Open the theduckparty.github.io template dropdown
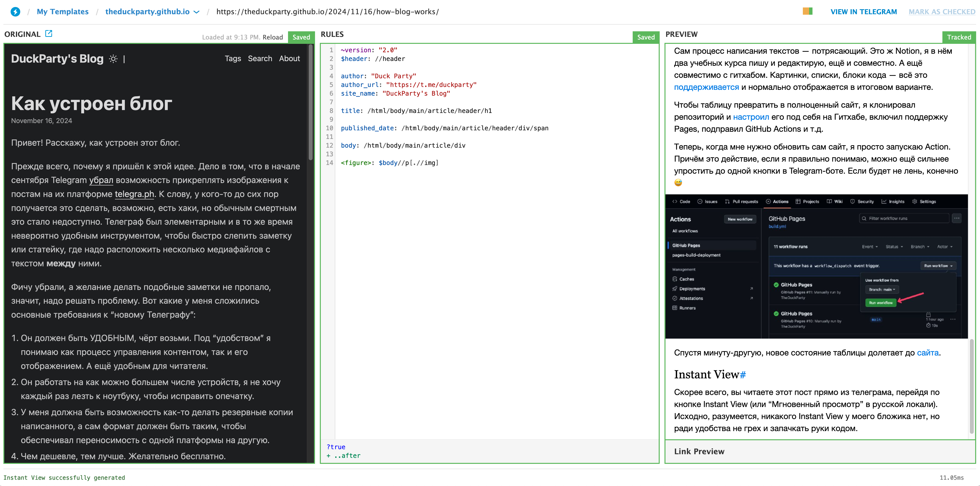Image resolution: width=980 pixels, height=486 pixels. 152,12
